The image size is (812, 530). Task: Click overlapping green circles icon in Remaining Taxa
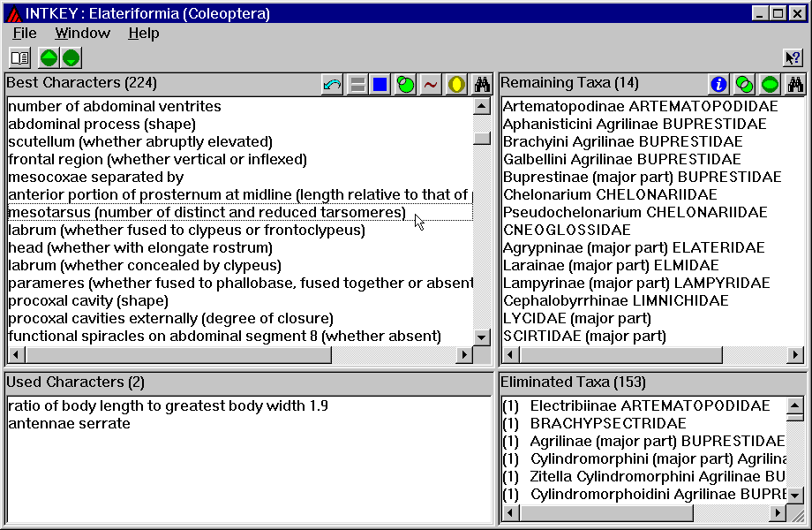coord(744,84)
